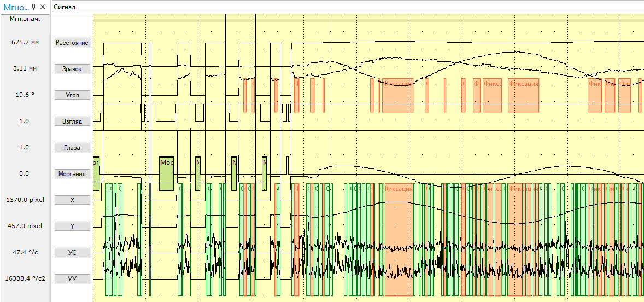Click the Угол channel button

tap(72, 95)
